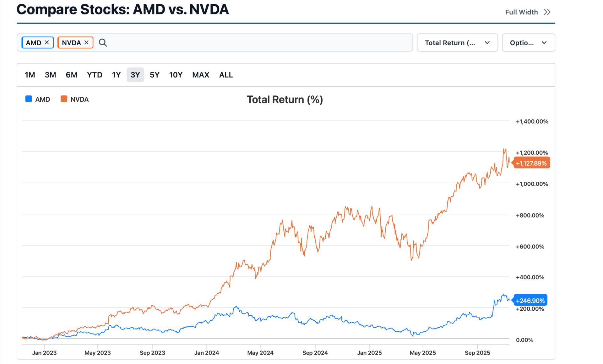Click the Full Width double-chevron icon
This screenshot has width=603, height=364.
pyautogui.click(x=547, y=12)
